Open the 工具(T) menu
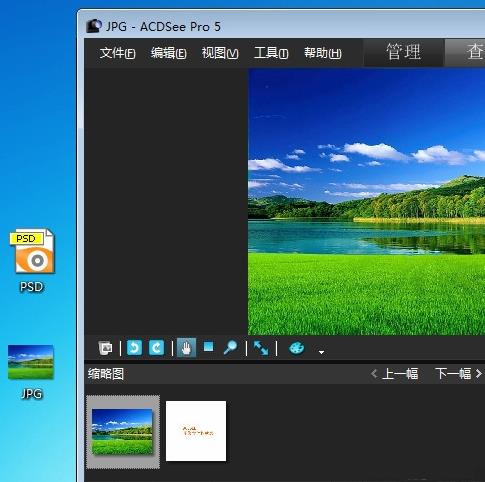Viewport: 485px width, 482px height. tap(271, 53)
